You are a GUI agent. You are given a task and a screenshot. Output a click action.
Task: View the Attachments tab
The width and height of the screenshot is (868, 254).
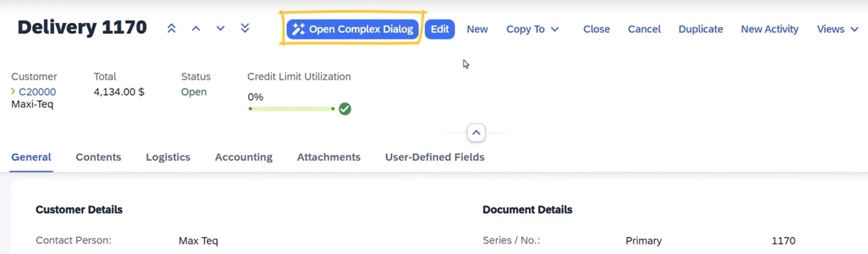tap(328, 157)
